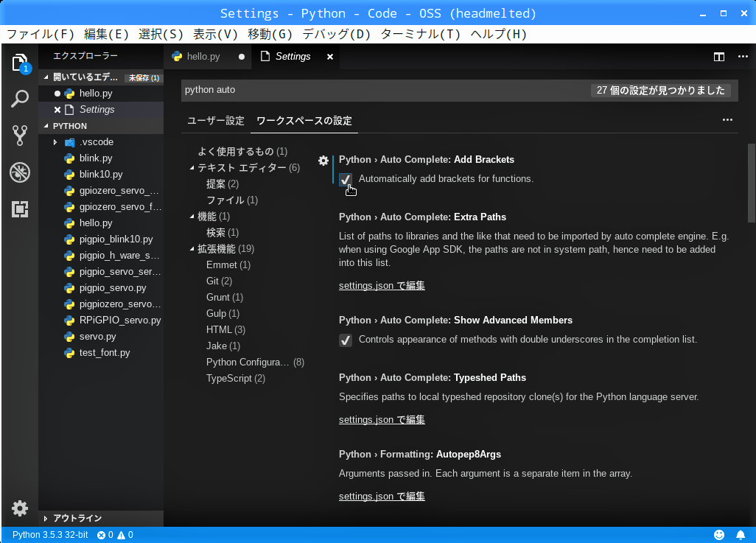The height and width of the screenshot is (543, 756).
Task: Open the Search view in activity bar
Action: (20, 99)
